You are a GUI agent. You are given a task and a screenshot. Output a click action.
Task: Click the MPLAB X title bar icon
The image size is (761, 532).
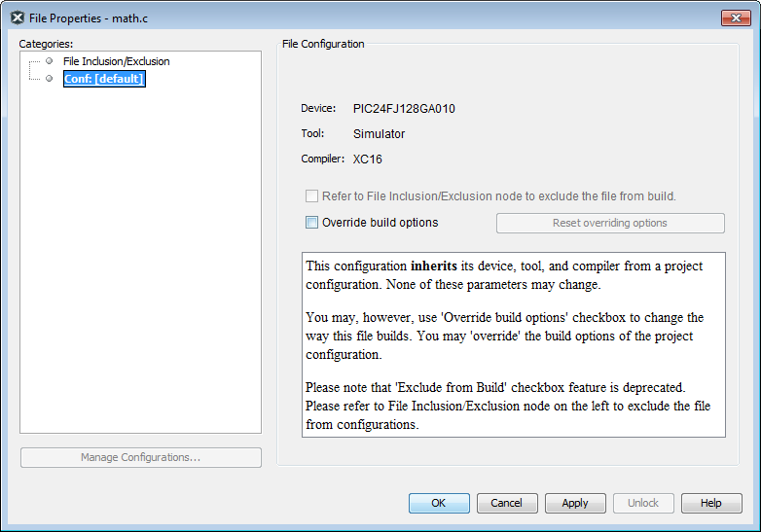tap(17, 18)
